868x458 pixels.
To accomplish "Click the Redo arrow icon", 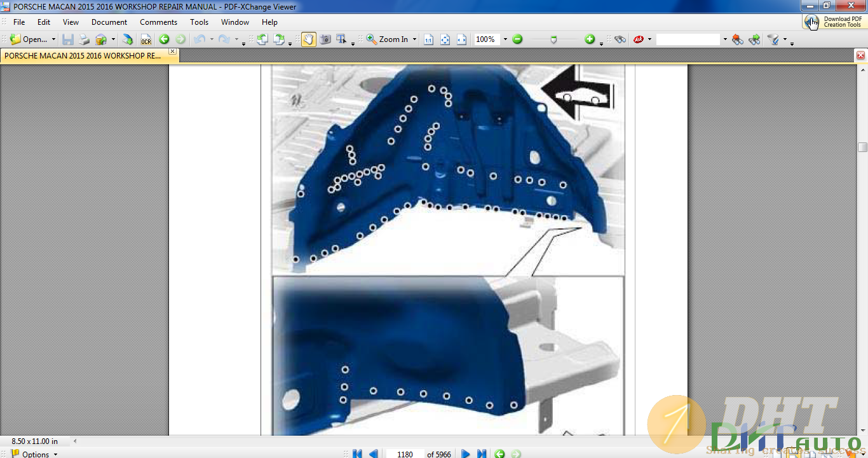I will point(224,39).
